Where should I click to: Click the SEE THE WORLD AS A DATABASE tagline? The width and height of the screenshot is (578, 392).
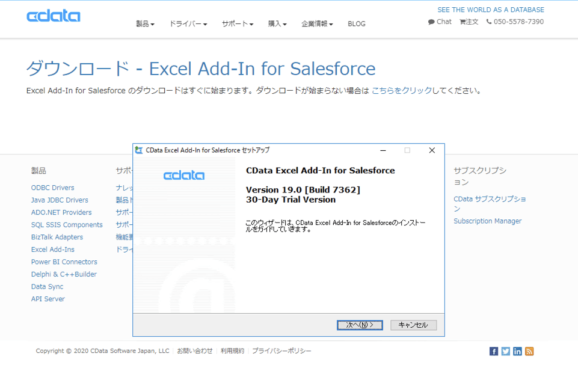pyautogui.click(x=491, y=10)
